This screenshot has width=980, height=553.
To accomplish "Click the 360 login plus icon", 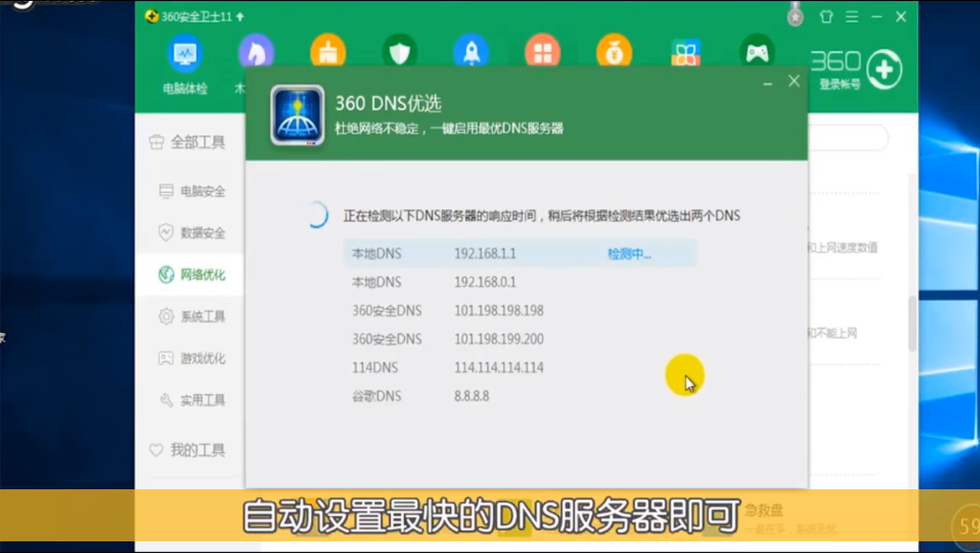I will click(x=884, y=69).
